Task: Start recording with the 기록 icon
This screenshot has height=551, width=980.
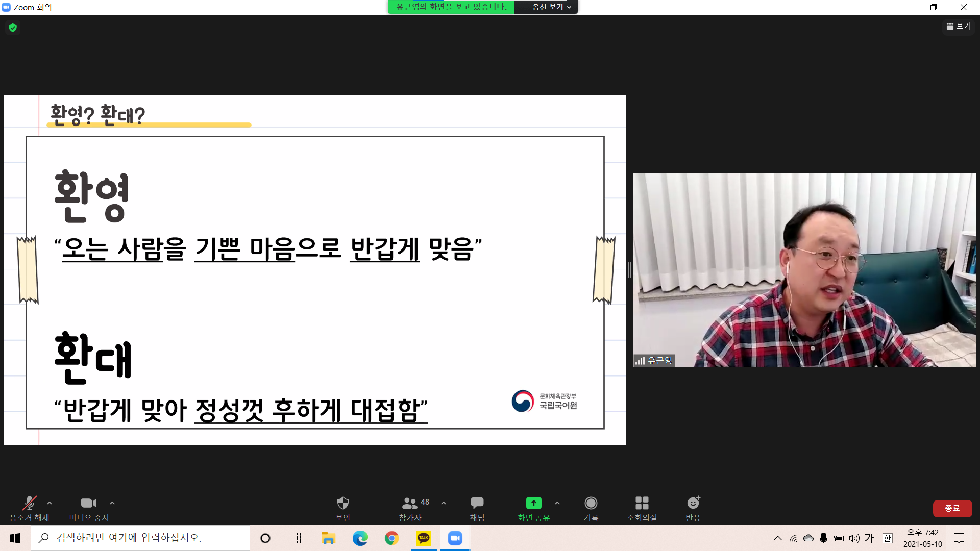Action: [x=591, y=504]
